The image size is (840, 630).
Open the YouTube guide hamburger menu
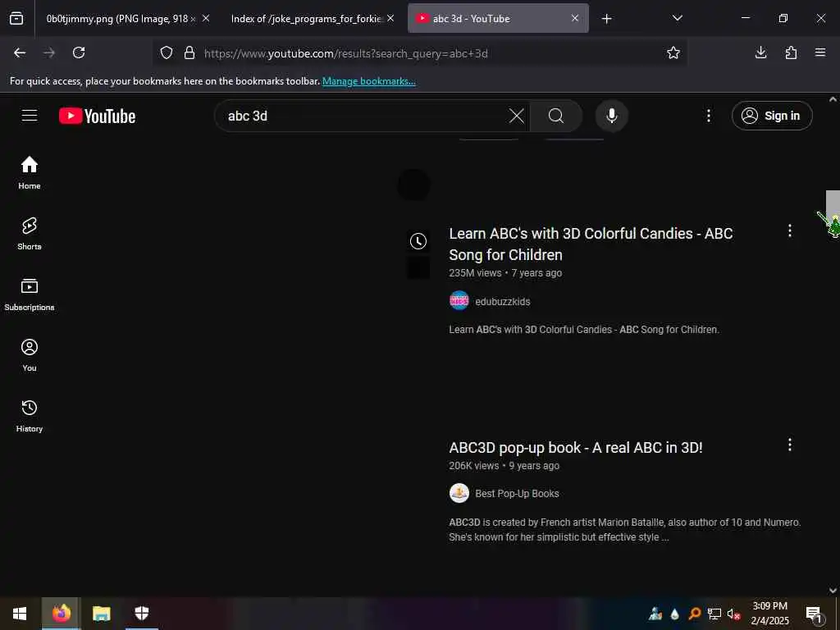pos(30,116)
